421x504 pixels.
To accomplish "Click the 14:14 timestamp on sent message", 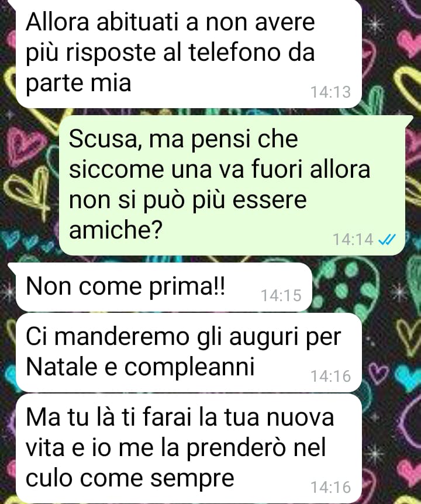I will pyautogui.click(x=353, y=240).
